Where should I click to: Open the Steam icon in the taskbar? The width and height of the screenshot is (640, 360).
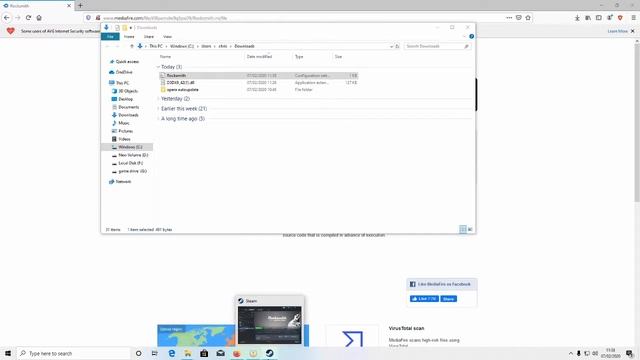[269, 353]
